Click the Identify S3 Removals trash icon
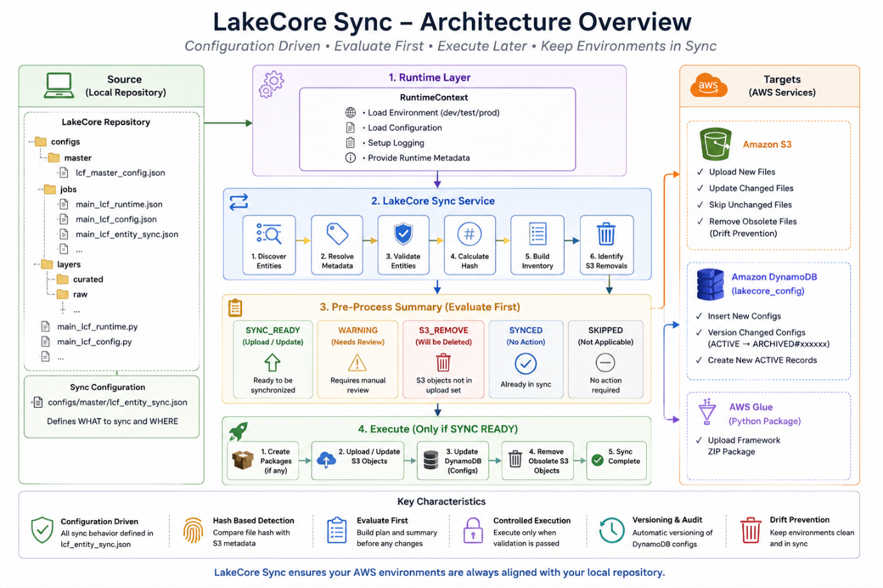Viewport: 883px width, 588px height. click(606, 234)
